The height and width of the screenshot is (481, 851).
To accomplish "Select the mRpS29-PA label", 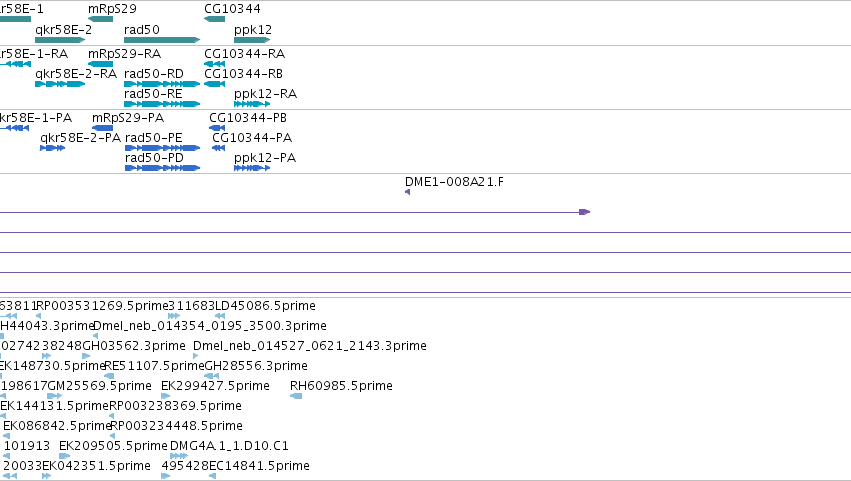I will click(x=128, y=118).
